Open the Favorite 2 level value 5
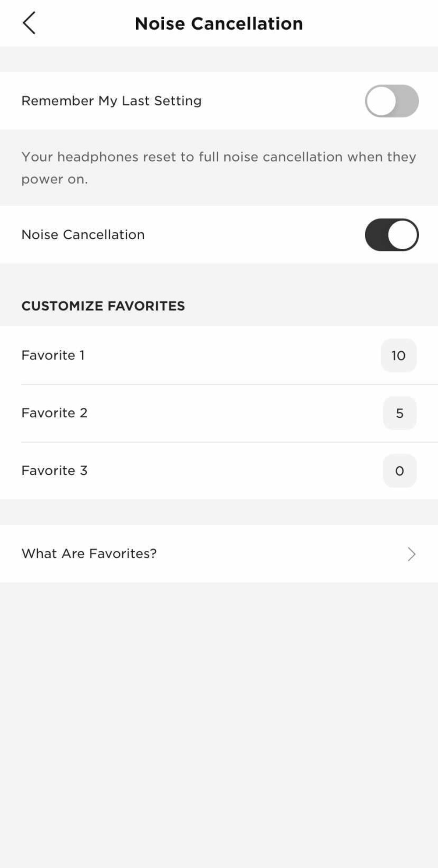The height and width of the screenshot is (868, 438). click(399, 413)
